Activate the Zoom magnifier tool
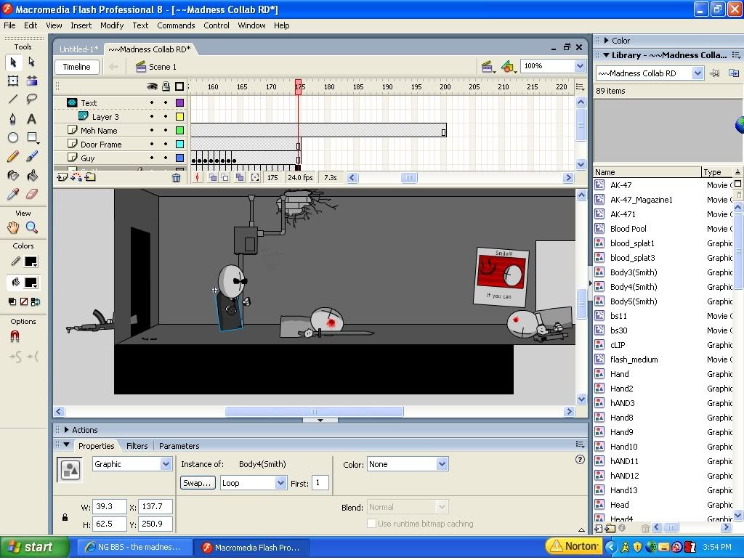 (x=32, y=227)
